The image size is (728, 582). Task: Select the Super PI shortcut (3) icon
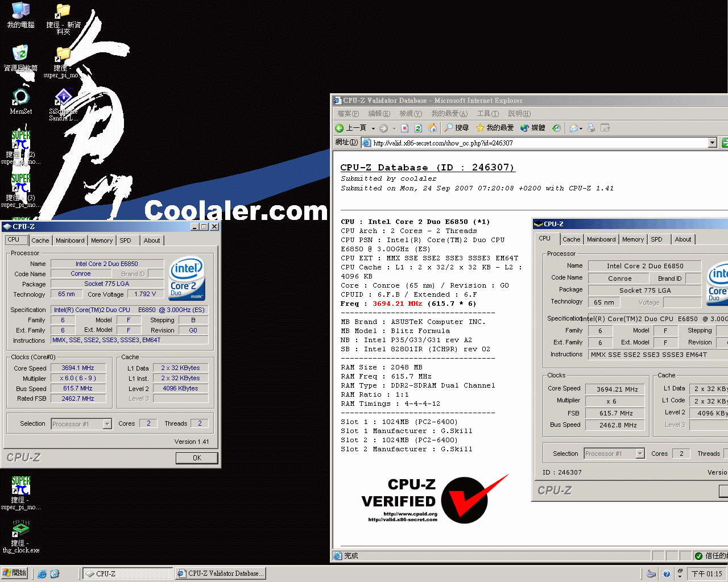[20, 191]
